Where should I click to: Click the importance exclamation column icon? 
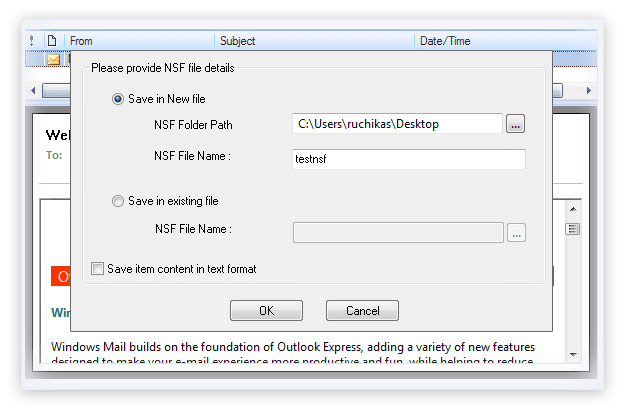click(32, 41)
